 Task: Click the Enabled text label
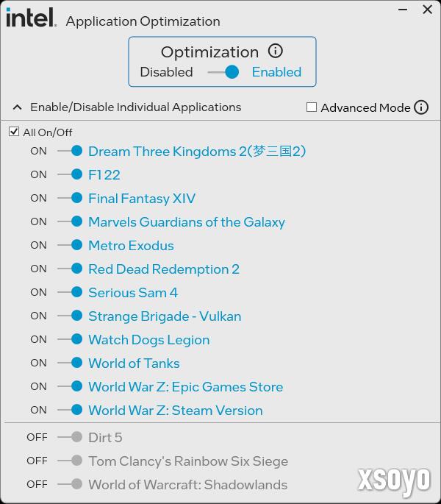tap(276, 72)
